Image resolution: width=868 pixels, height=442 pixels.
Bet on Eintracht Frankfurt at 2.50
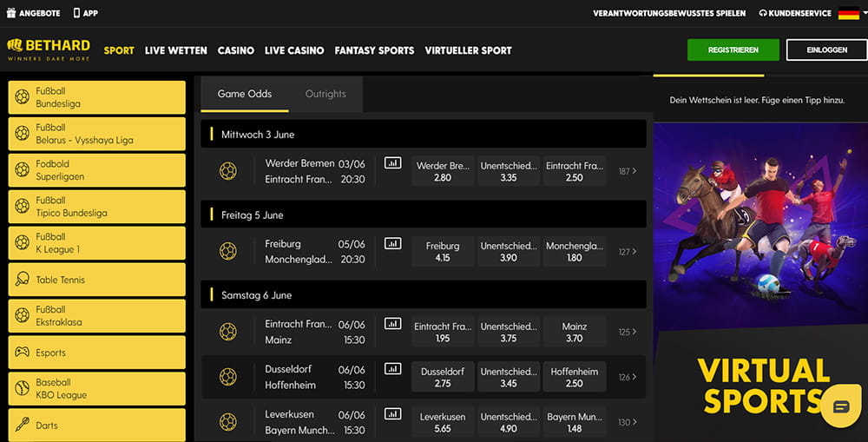click(x=574, y=171)
